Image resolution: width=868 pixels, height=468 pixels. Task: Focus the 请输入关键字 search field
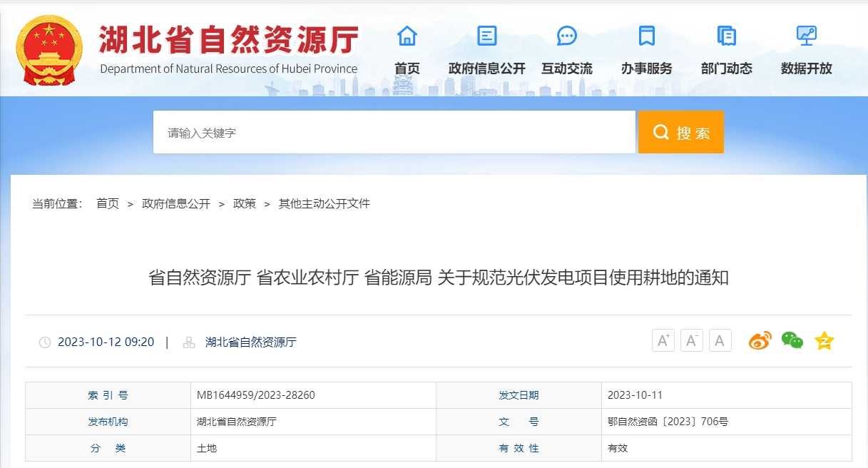394,132
